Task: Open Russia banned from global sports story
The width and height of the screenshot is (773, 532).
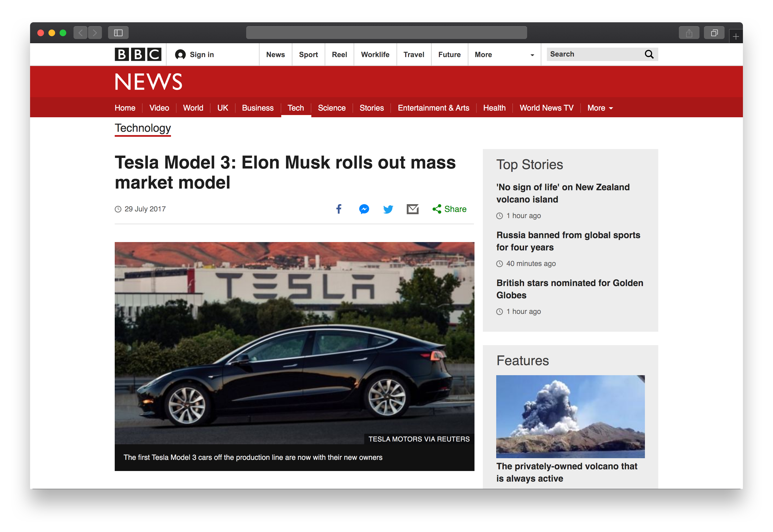Action: coord(568,241)
